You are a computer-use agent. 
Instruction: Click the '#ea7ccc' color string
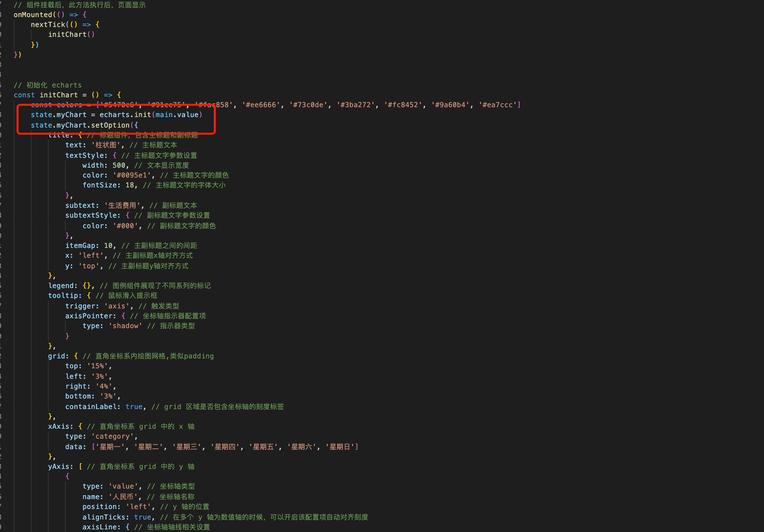point(497,105)
